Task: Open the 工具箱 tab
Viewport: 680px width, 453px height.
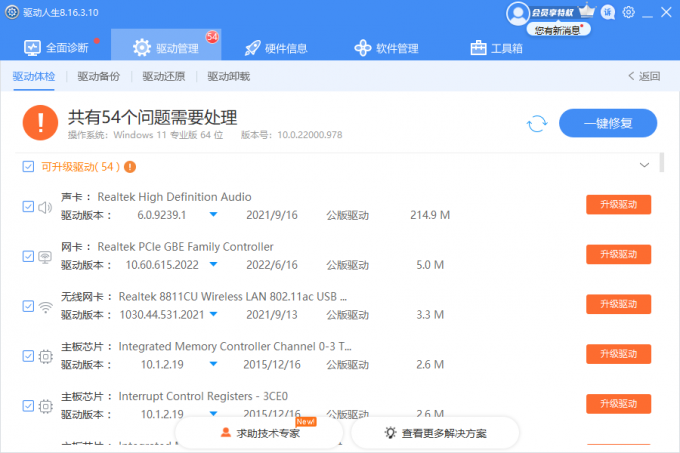Action: (497, 48)
